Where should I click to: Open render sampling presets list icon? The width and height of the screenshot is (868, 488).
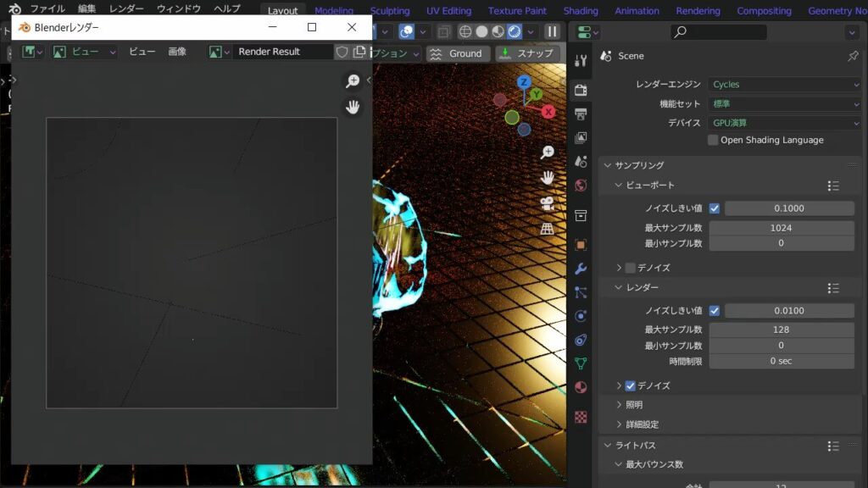click(833, 288)
